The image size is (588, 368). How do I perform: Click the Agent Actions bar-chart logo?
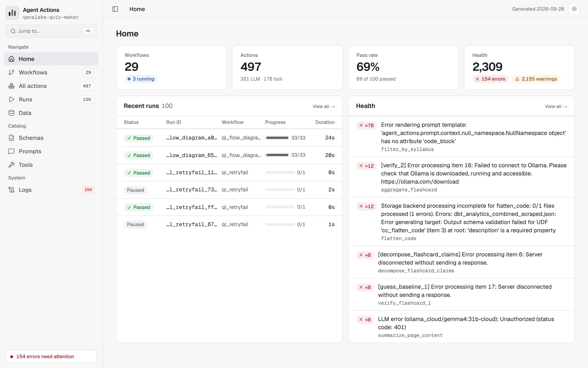(x=12, y=13)
